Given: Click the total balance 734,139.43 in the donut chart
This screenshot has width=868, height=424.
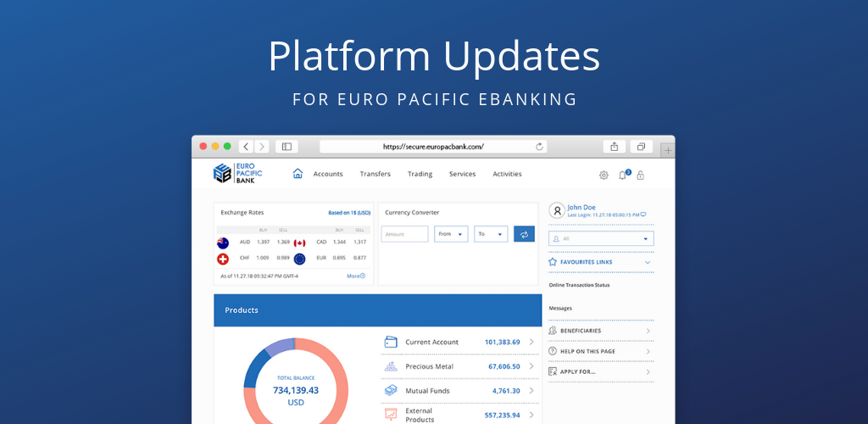Looking at the screenshot, I should coord(296,390).
